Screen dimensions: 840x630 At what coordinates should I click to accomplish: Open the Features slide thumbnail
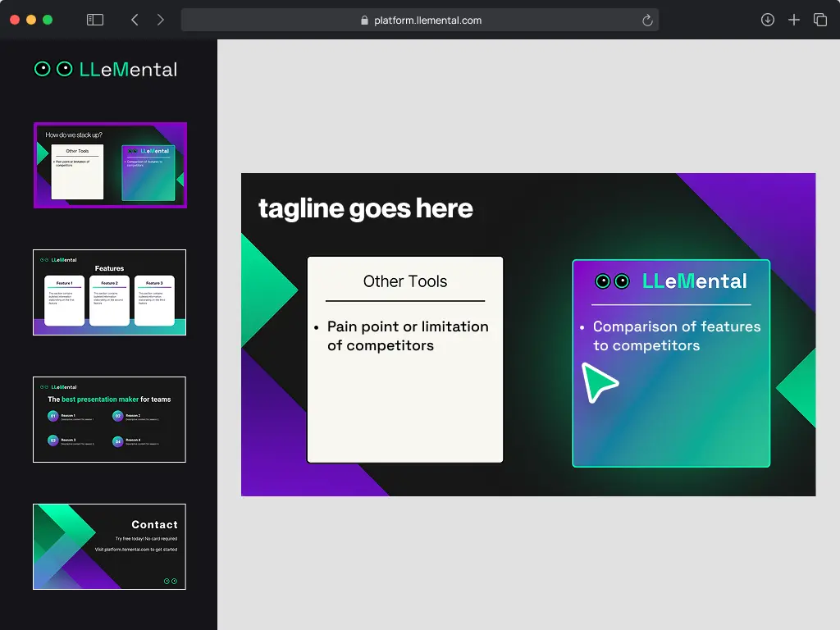coord(109,292)
